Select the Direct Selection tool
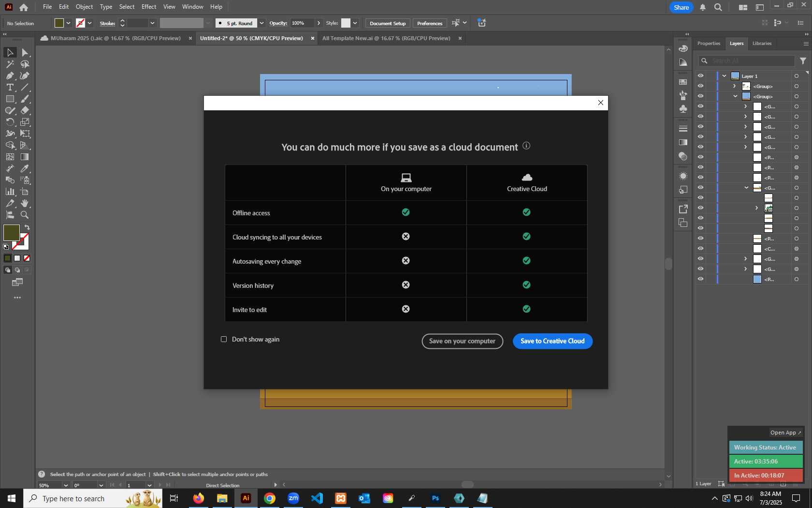The image size is (812, 508). 25,52
